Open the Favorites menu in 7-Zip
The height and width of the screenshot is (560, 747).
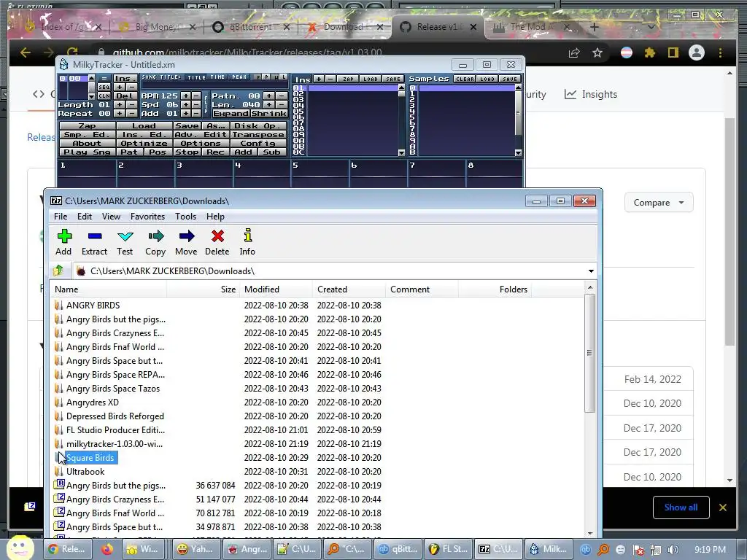(147, 216)
